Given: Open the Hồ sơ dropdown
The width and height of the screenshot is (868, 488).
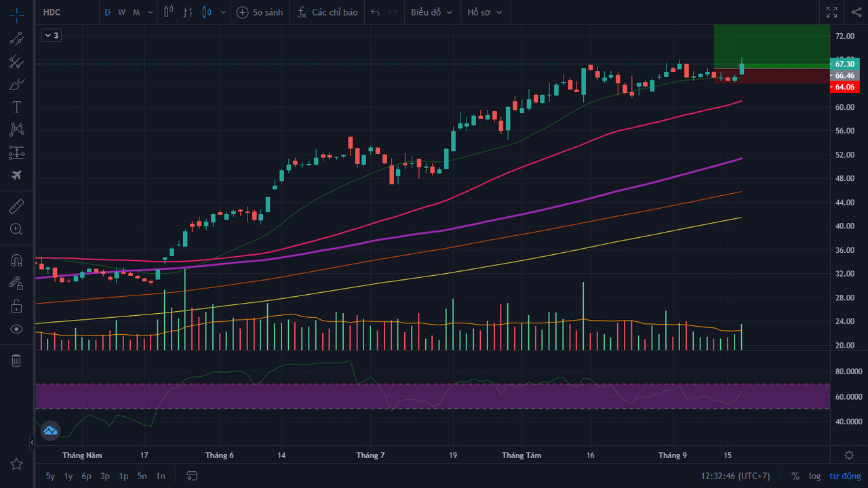Looking at the screenshot, I should [485, 12].
